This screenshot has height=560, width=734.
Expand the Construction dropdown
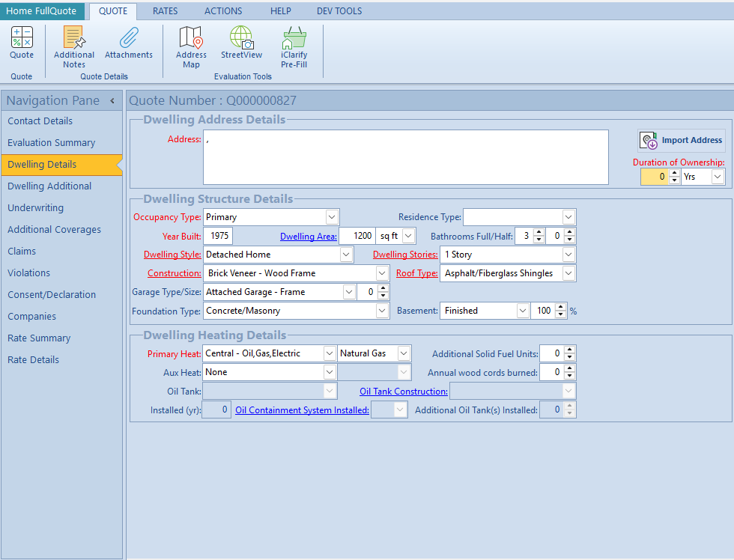click(382, 273)
